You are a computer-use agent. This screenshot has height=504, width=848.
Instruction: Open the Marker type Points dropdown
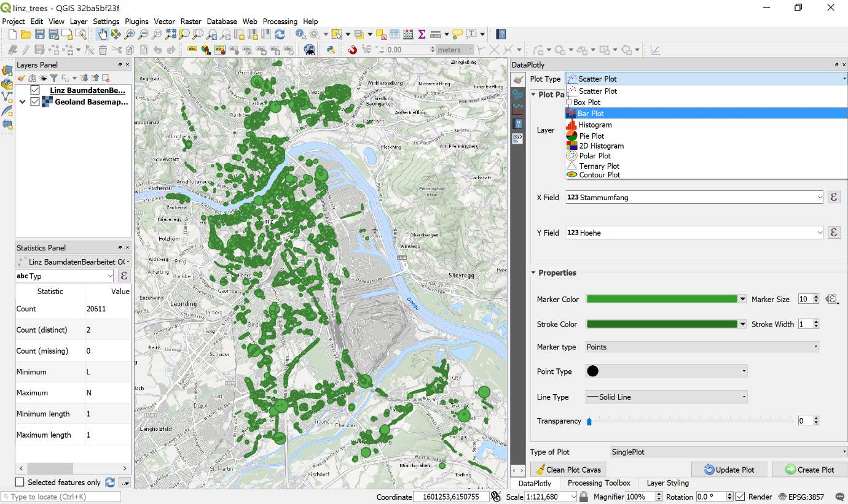point(701,347)
